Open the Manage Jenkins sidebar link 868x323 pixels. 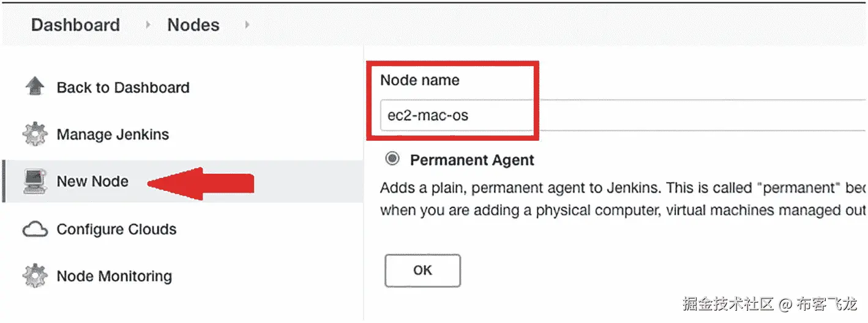[x=113, y=135]
